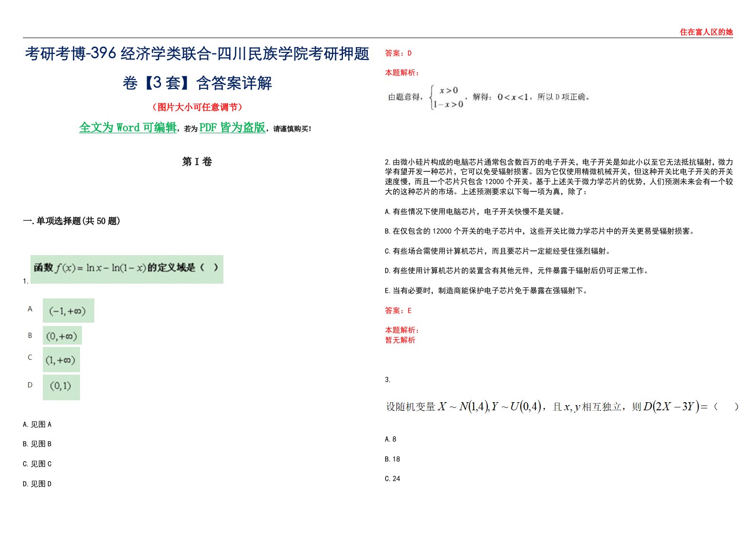Click the 'D.见图 D' answer choice
This screenshot has height=534, width=756.
click(x=37, y=484)
